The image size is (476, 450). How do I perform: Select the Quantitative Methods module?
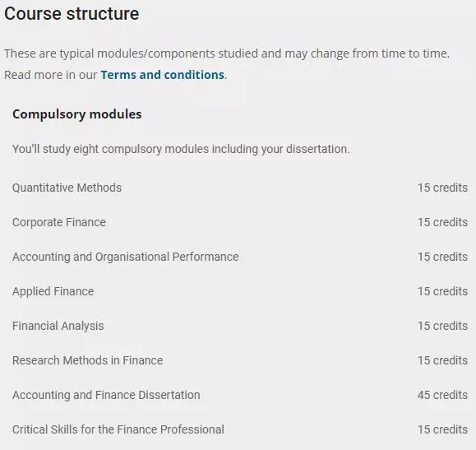pos(67,188)
